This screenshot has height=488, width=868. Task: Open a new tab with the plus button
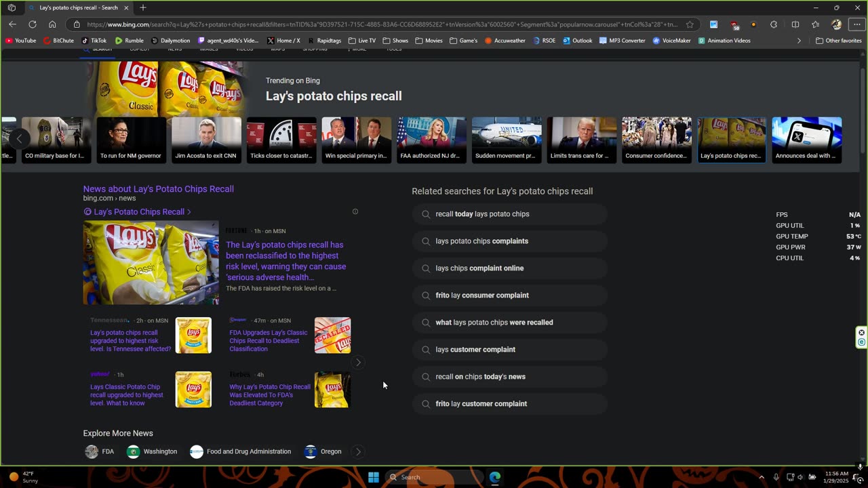point(142,7)
